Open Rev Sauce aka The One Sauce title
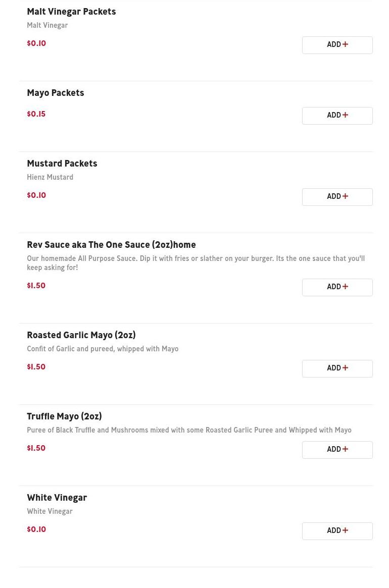Screen dimensions: 389x588 [111, 245]
